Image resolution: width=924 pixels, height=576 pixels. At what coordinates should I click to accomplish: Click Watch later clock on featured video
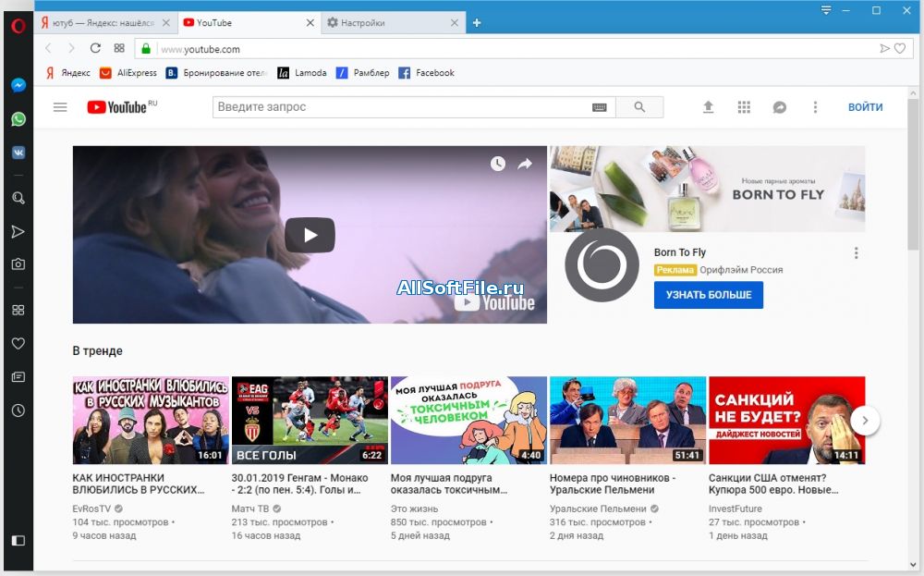tap(498, 164)
